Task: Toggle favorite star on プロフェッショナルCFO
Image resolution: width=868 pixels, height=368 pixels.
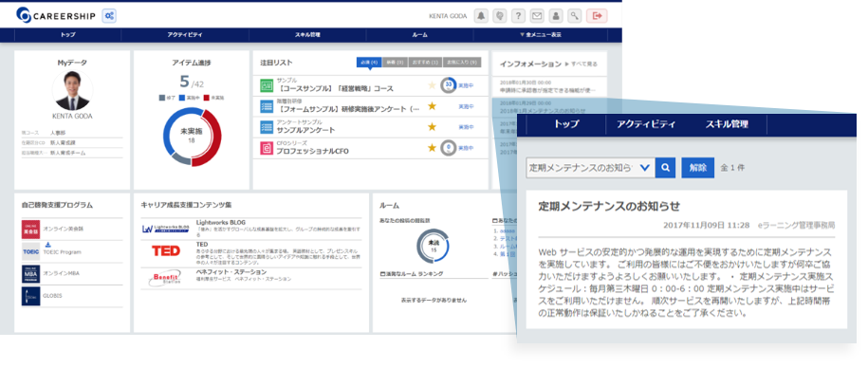Action: [x=432, y=148]
